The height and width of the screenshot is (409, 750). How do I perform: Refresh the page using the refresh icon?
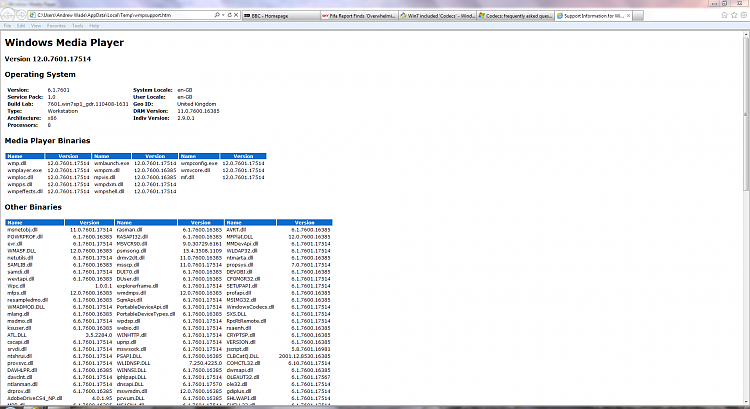(x=229, y=15)
